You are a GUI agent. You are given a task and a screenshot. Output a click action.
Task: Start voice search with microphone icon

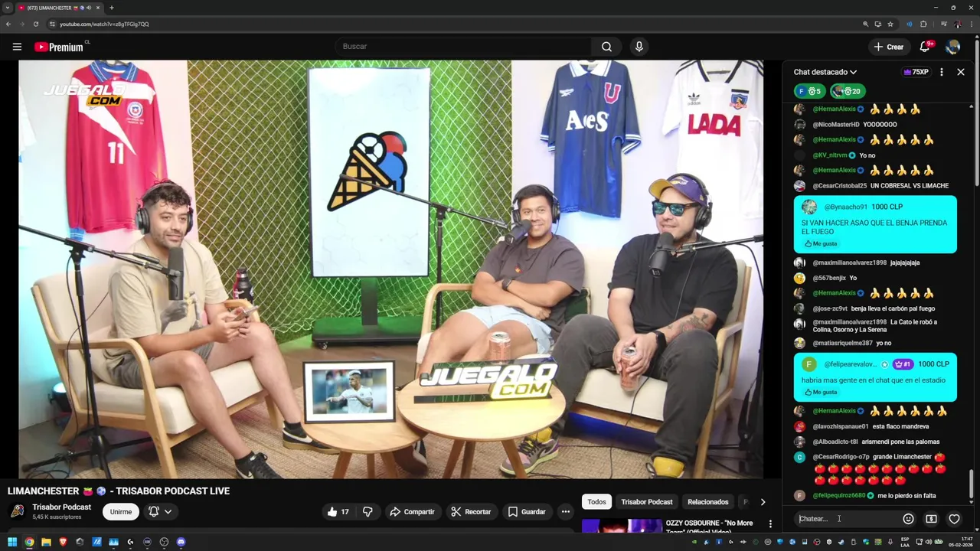(639, 47)
